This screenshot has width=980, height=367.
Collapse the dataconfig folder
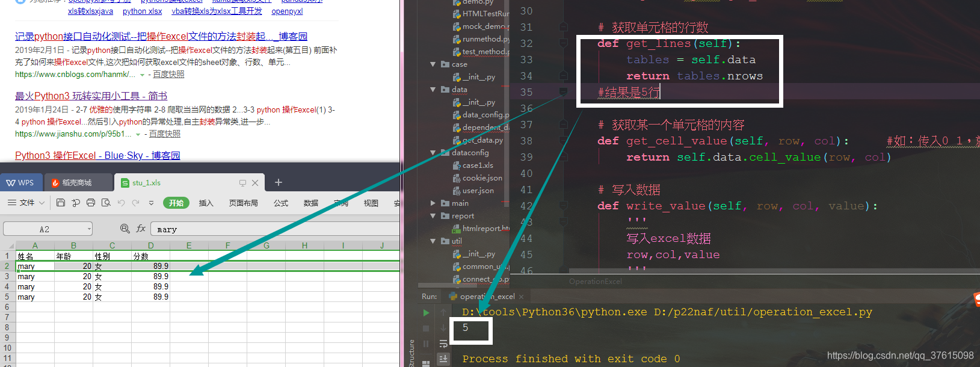click(433, 152)
